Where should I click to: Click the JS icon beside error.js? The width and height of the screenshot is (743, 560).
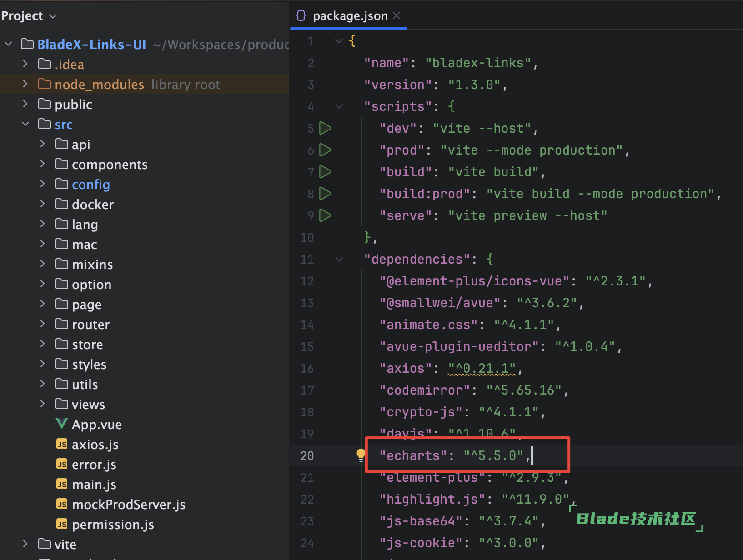click(x=62, y=464)
